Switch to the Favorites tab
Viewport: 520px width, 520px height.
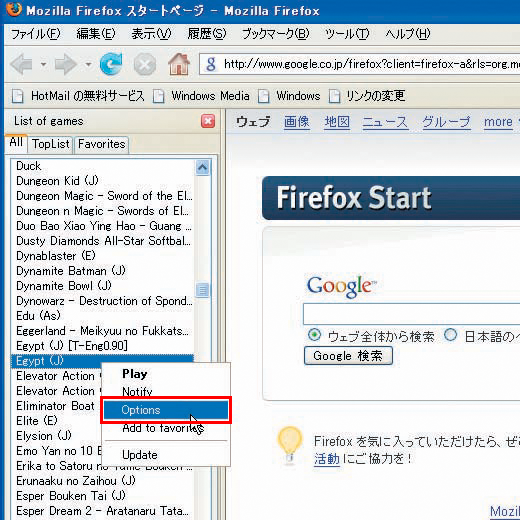(102, 144)
